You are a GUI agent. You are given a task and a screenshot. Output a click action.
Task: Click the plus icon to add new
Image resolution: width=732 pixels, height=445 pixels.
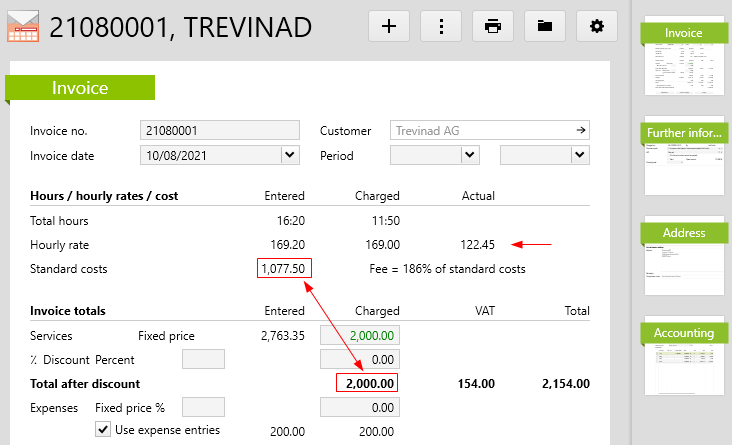point(389,26)
